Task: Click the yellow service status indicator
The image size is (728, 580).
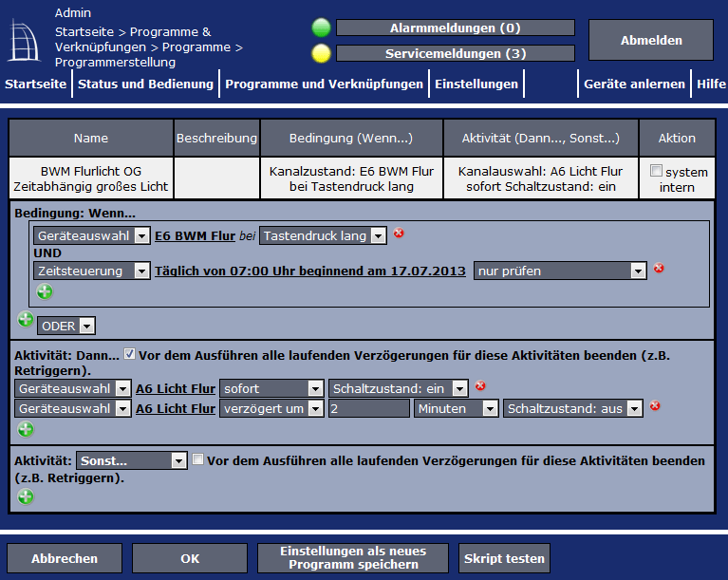Action: [321, 53]
